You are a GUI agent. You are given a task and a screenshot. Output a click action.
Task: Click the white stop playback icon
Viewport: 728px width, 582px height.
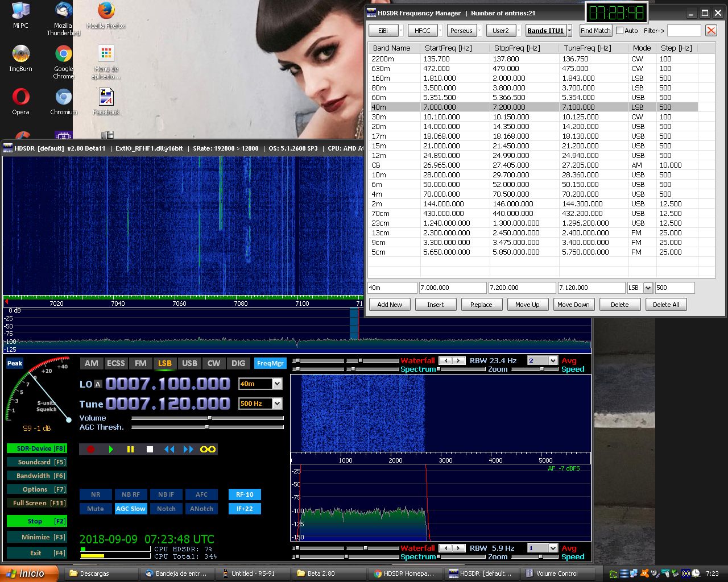click(150, 449)
